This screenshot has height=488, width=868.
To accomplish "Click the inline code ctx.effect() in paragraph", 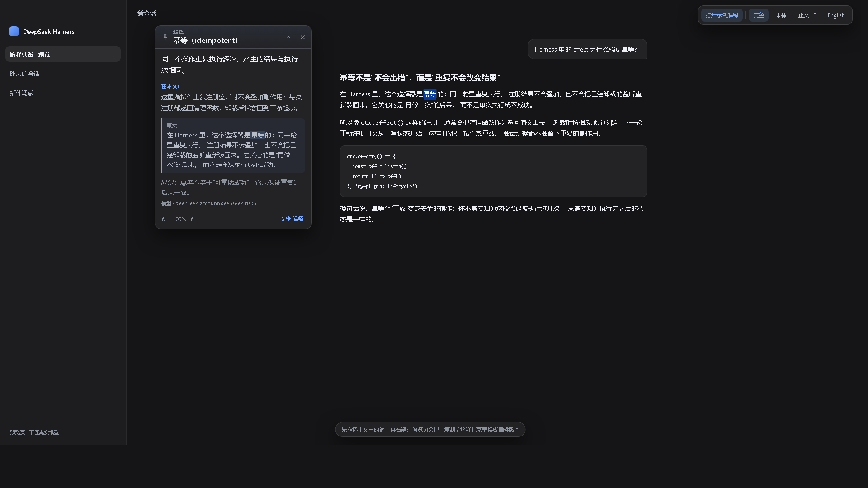I will coord(382,122).
